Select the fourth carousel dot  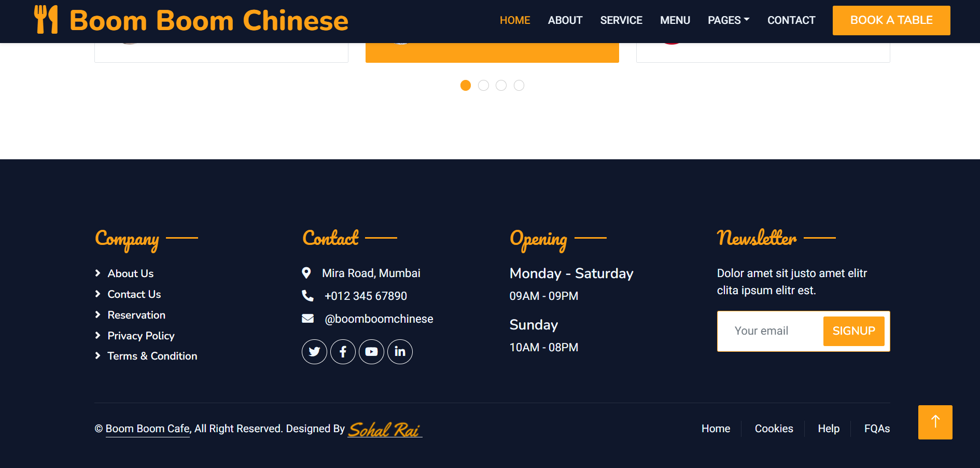(x=519, y=86)
